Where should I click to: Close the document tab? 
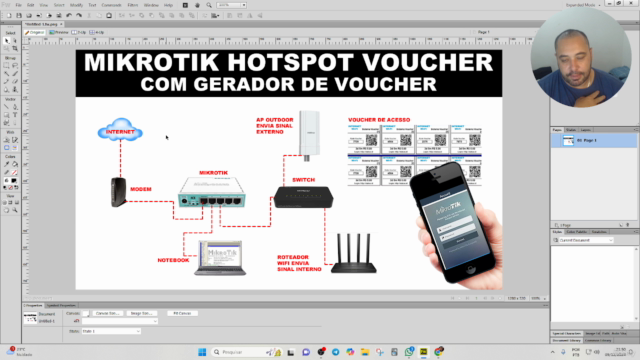(x=61, y=24)
